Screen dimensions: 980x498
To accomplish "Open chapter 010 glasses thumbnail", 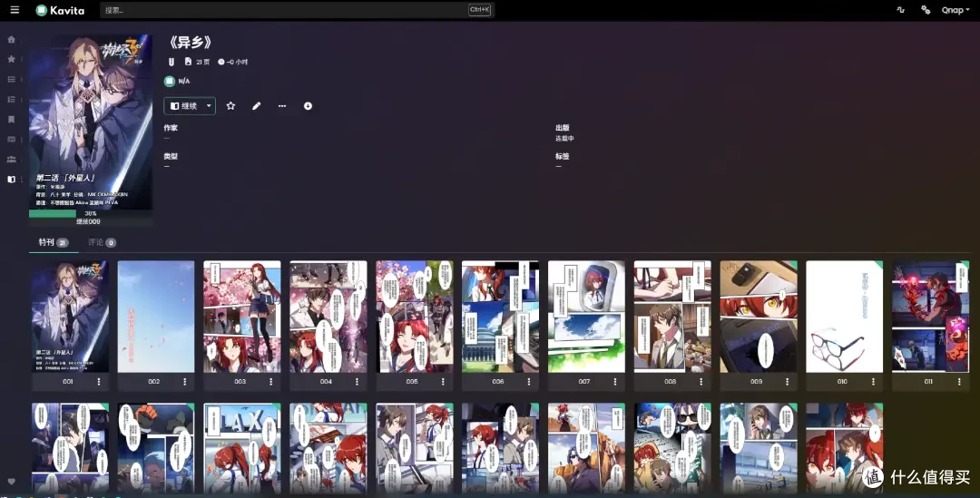I will [845, 317].
